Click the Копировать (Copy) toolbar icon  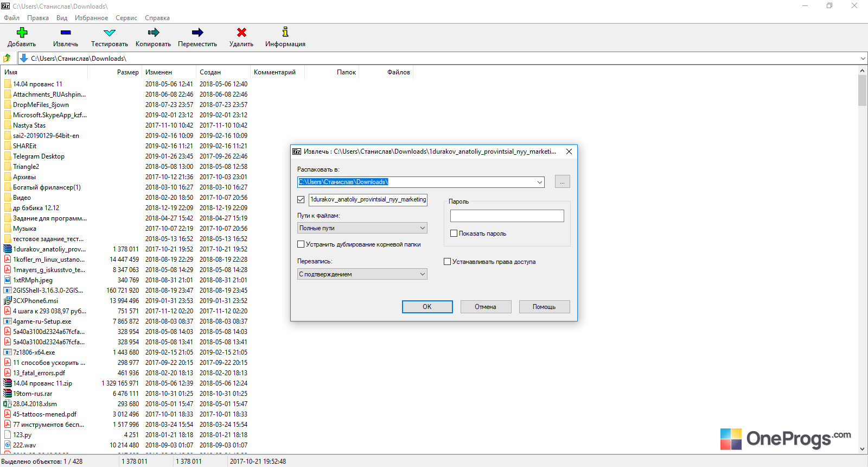pos(154,32)
